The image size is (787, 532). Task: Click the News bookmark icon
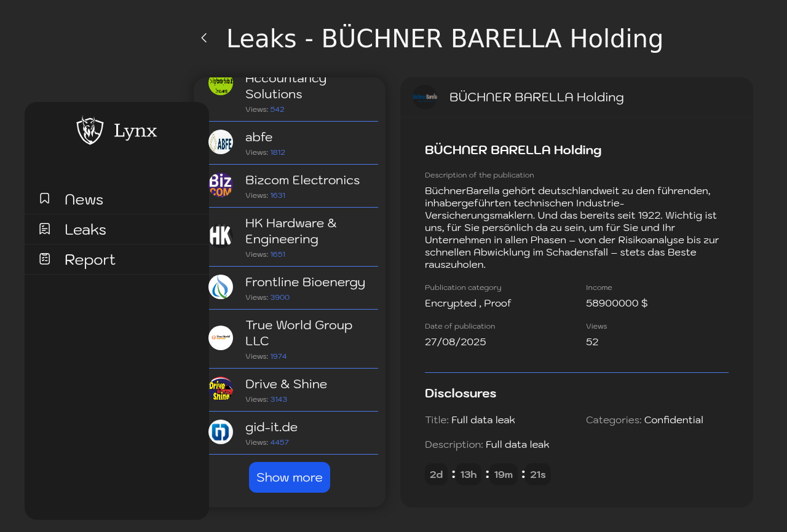45,198
